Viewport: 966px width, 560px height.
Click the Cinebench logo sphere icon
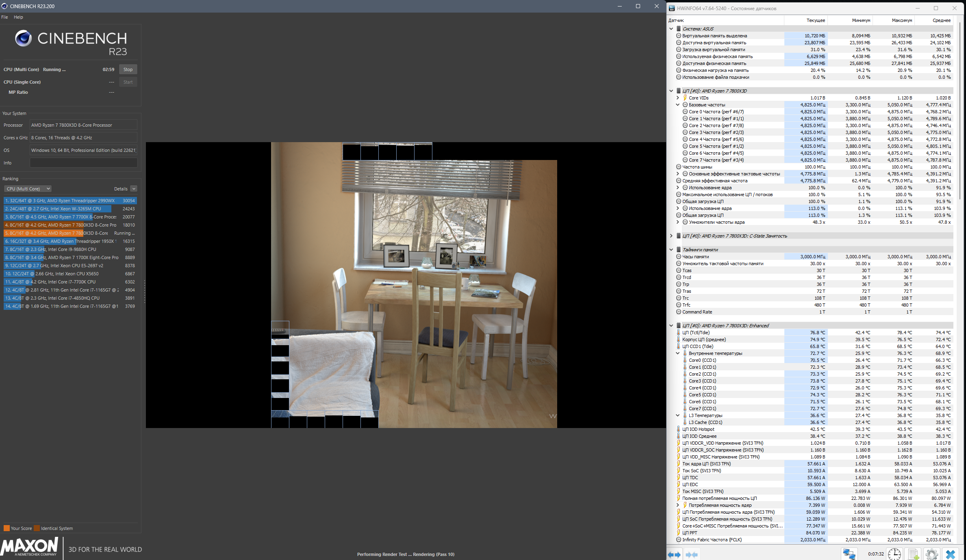coord(23,39)
